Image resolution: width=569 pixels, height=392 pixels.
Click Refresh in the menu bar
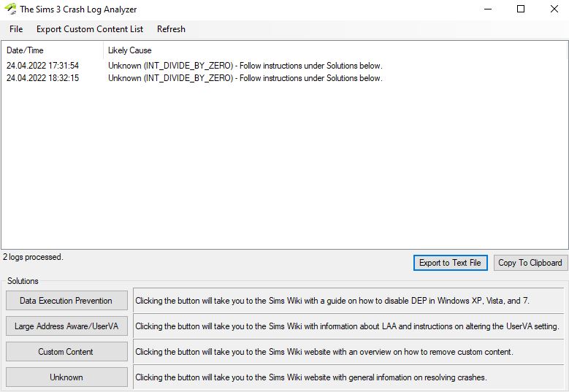(171, 29)
